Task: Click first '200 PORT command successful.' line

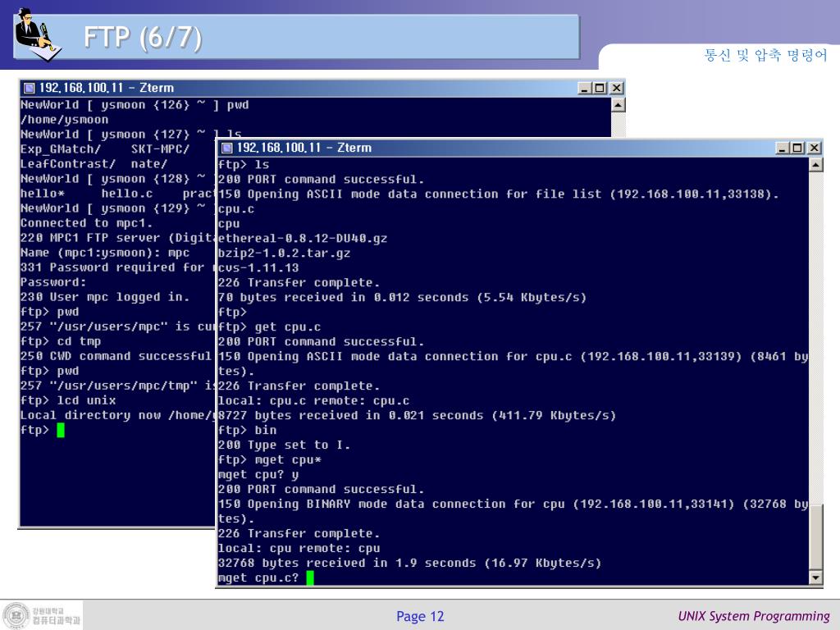Action: pos(321,180)
